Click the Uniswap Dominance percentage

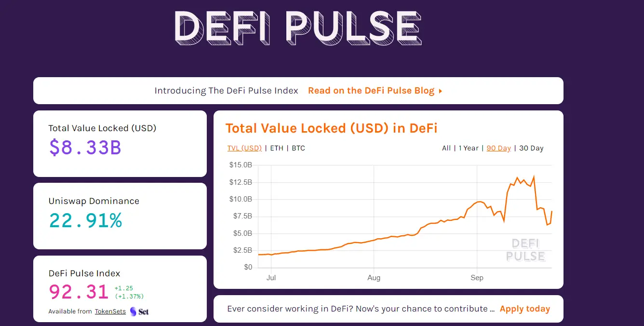[85, 221]
